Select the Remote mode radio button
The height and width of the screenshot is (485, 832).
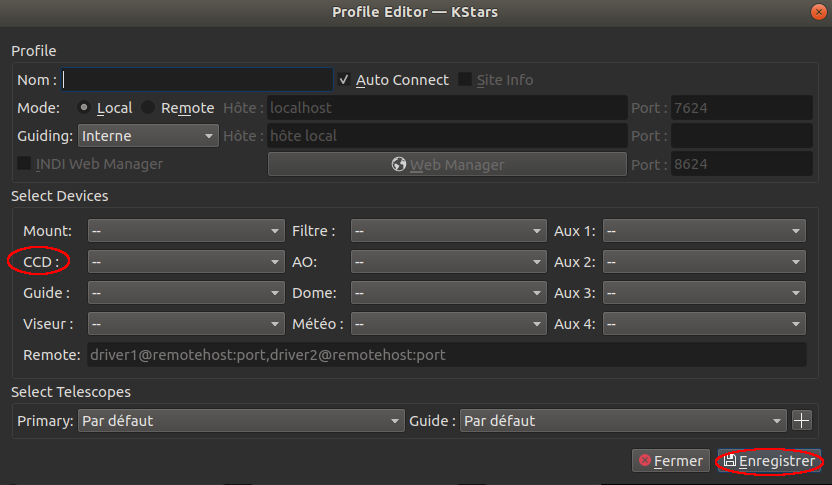[148, 108]
